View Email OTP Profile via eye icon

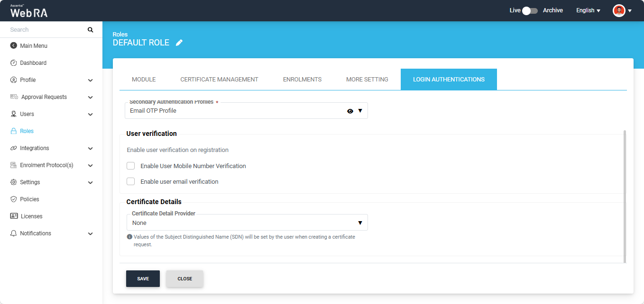(350, 111)
